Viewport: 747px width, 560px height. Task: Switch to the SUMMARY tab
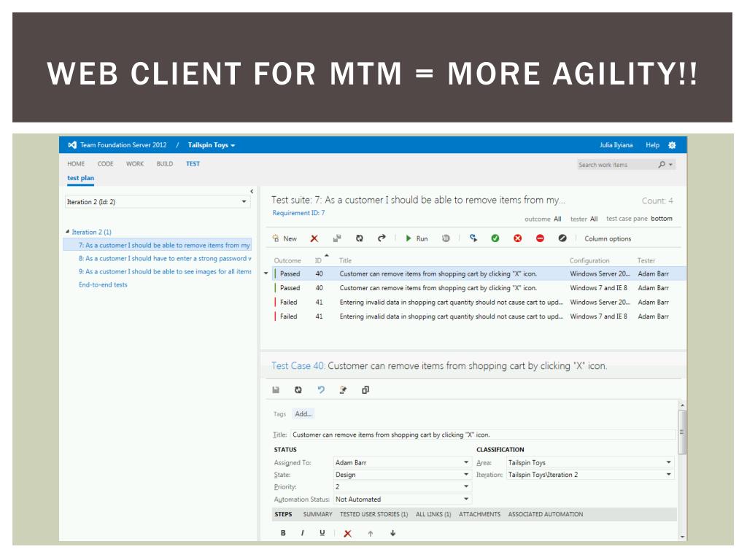(x=318, y=514)
